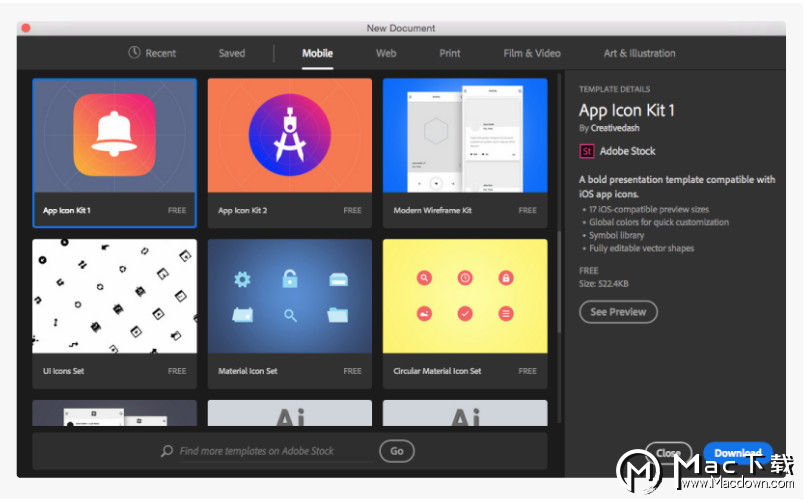Switch to Film & Video tab
This screenshot has width=804, height=500.
pyautogui.click(x=532, y=53)
